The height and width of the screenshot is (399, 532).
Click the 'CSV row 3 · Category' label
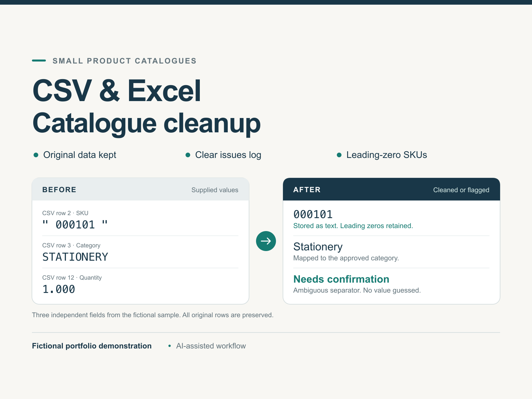71,245
